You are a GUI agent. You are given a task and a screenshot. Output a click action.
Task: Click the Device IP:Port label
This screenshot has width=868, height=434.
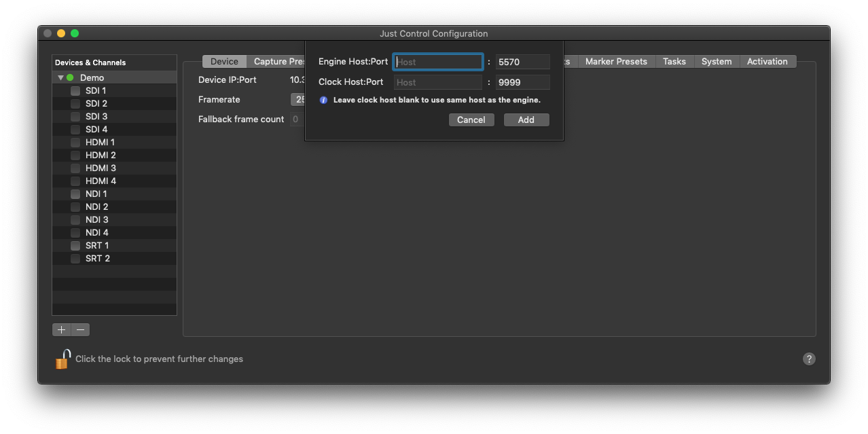coord(228,79)
